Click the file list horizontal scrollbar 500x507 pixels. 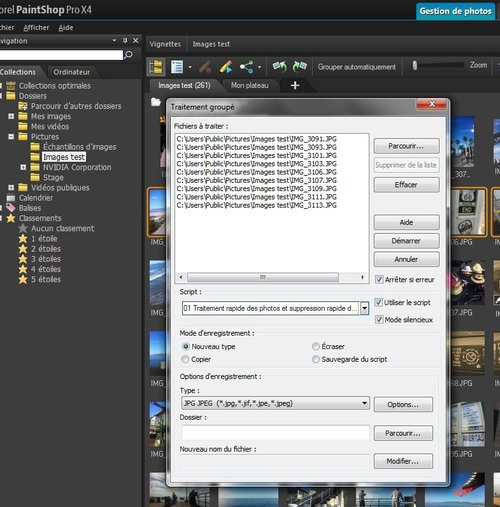263,277
